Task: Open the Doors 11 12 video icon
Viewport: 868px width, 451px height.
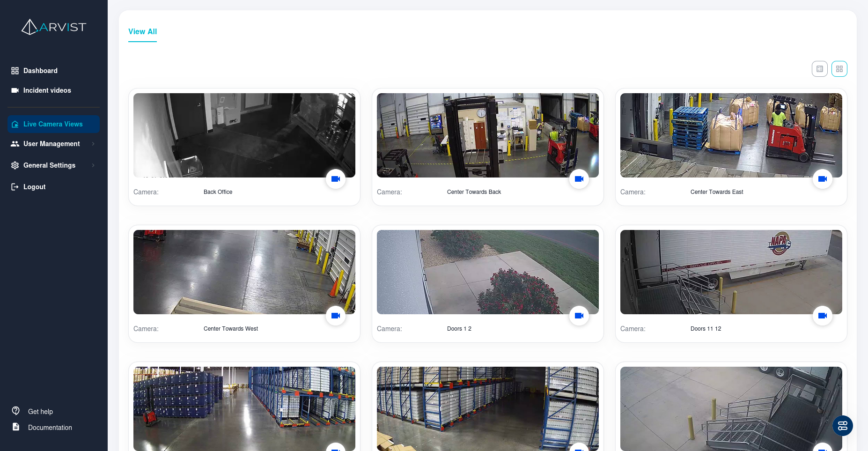Action: point(823,316)
